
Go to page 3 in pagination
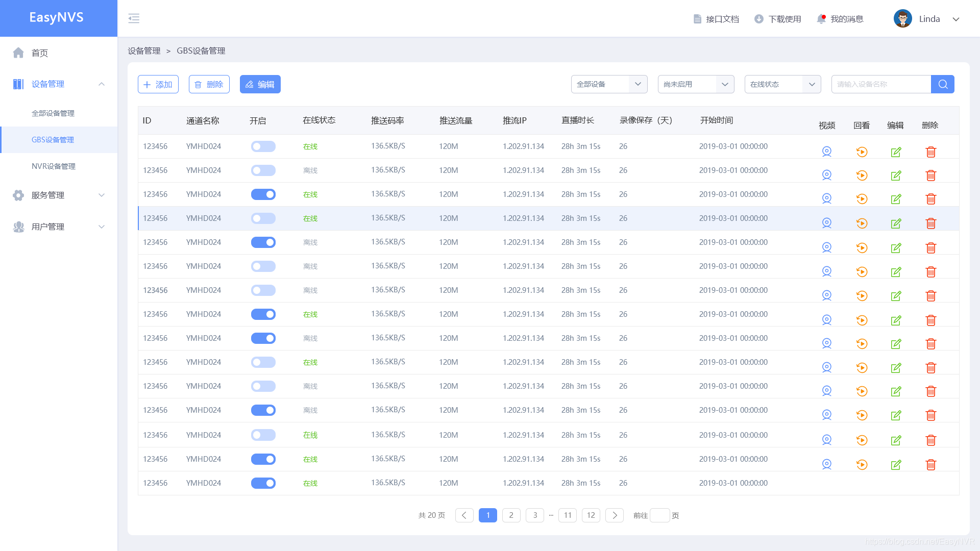pyautogui.click(x=535, y=515)
